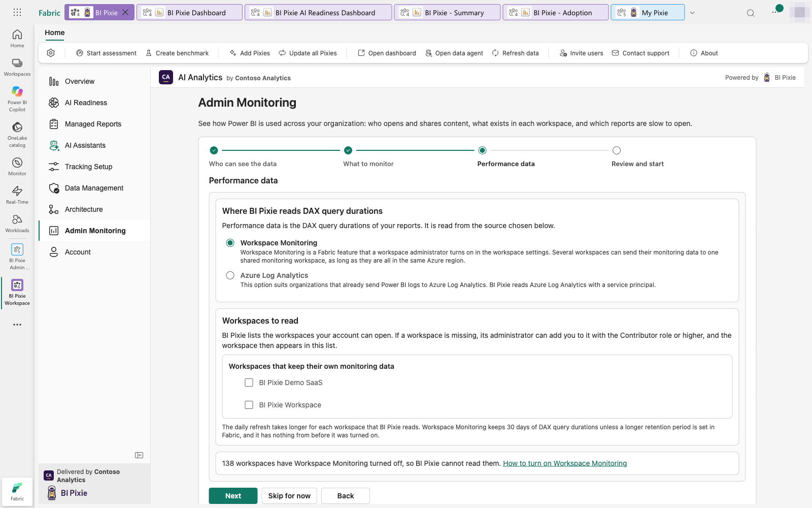
Task: Open the Fabric app launcher grid
Action: [17, 12]
